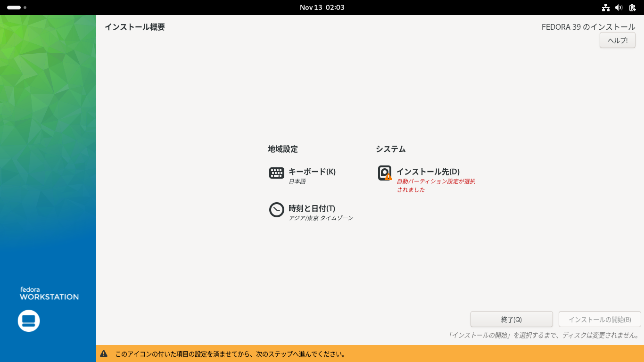Image resolution: width=644 pixels, height=362 pixels.
Task: Click the FEDORA 39 のインストール text
Action: point(588,27)
